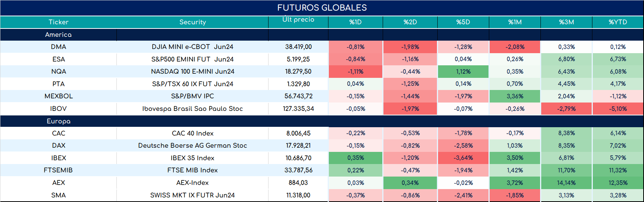Click the America section row
Image resolution: width=644 pixels, height=202 pixels.
coord(322,35)
